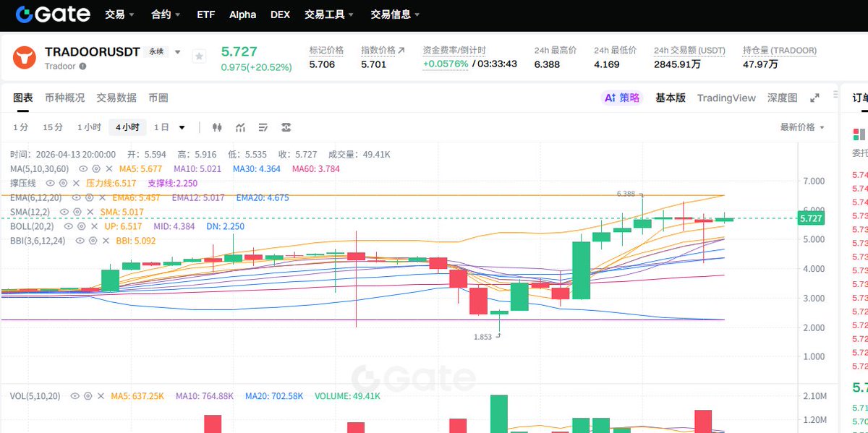The width and height of the screenshot is (868, 433).
Task: Open the 交易工具 dropdown menu
Action: point(329,14)
